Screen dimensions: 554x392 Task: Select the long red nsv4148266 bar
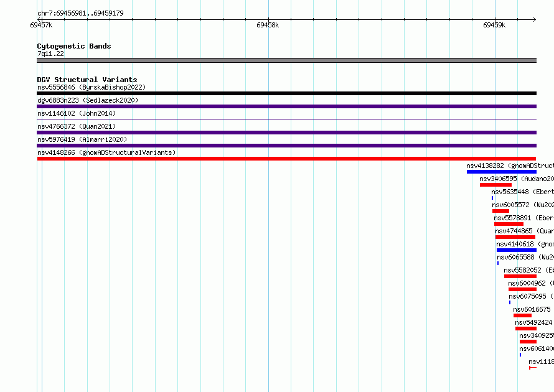tap(286, 159)
